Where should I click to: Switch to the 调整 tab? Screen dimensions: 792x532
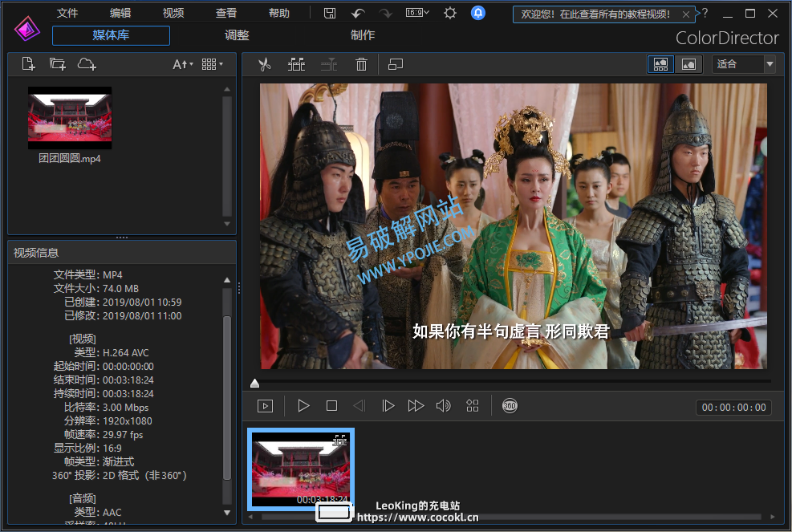(237, 35)
